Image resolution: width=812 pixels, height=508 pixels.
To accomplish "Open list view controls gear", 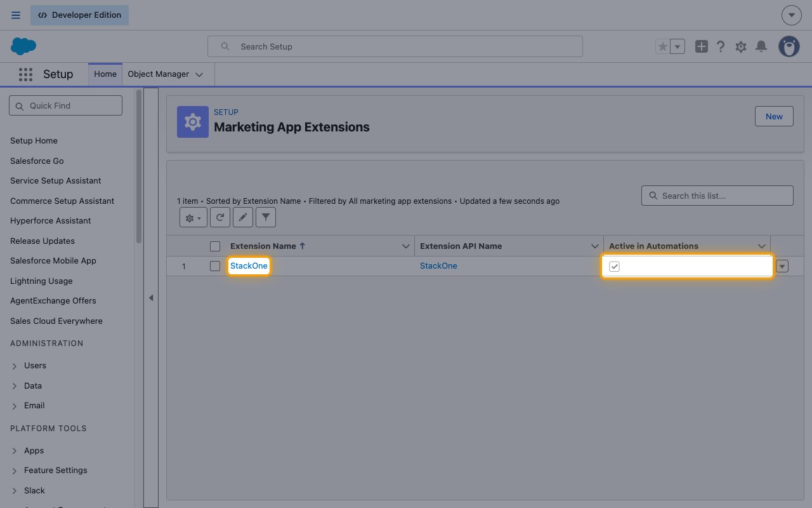I will (192, 217).
